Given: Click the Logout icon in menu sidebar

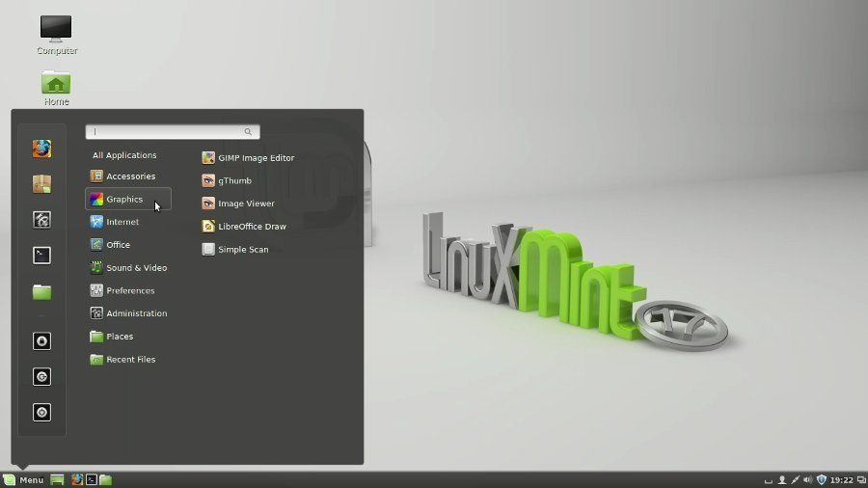Looking at the screenshot, I should pyautogui.click(x=41, y=377).
